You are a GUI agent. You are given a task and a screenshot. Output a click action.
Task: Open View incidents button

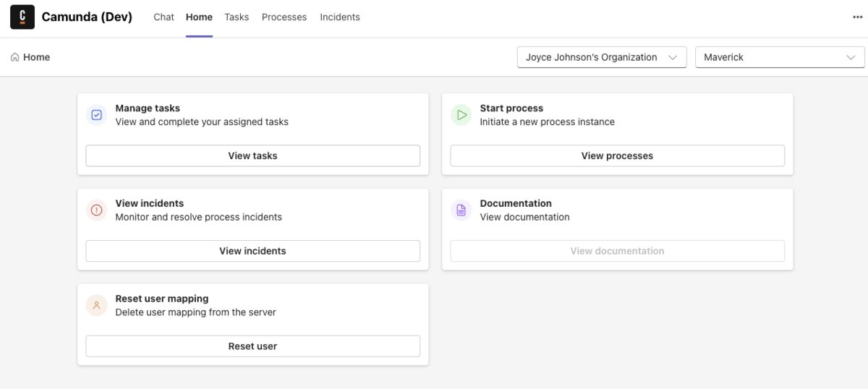click(x=253, y=251)
